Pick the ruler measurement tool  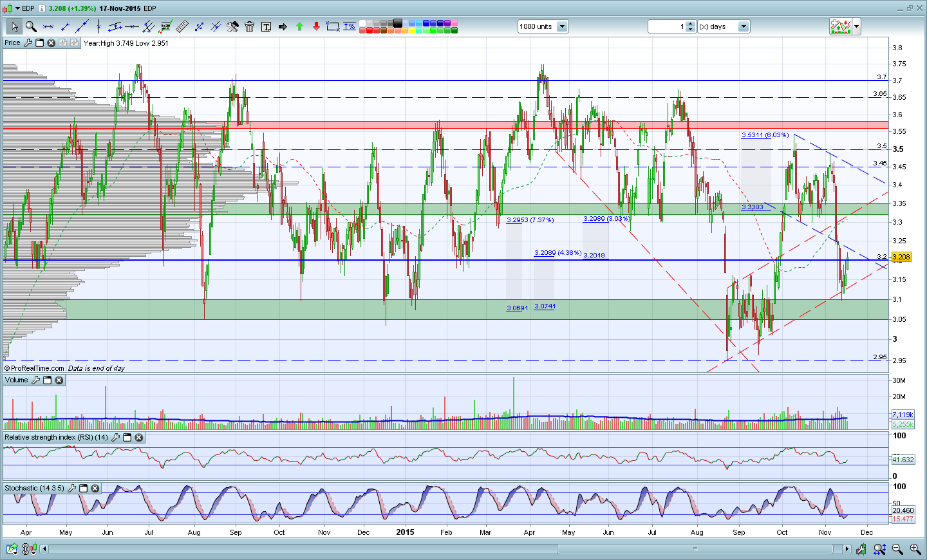coord(182,26)
